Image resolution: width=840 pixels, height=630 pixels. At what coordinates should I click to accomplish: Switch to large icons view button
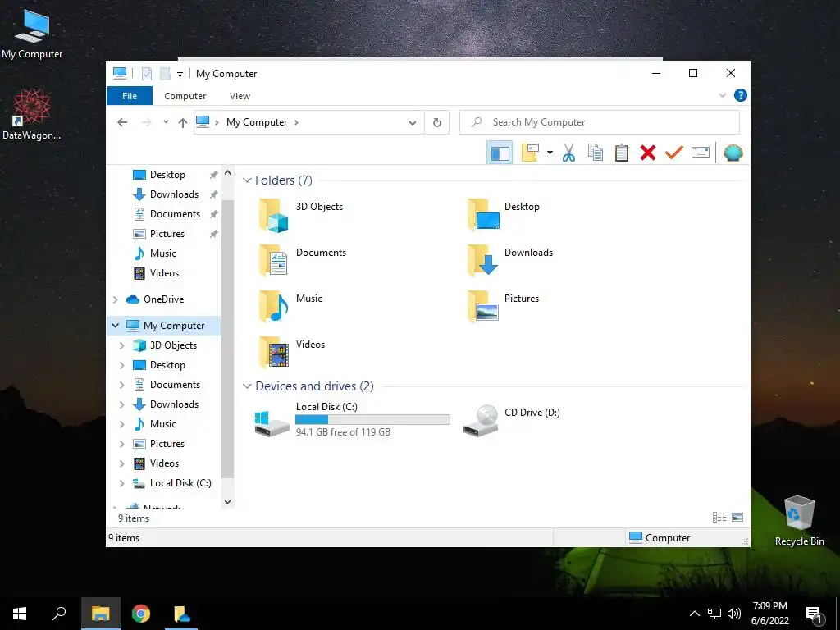coord(737,518)
